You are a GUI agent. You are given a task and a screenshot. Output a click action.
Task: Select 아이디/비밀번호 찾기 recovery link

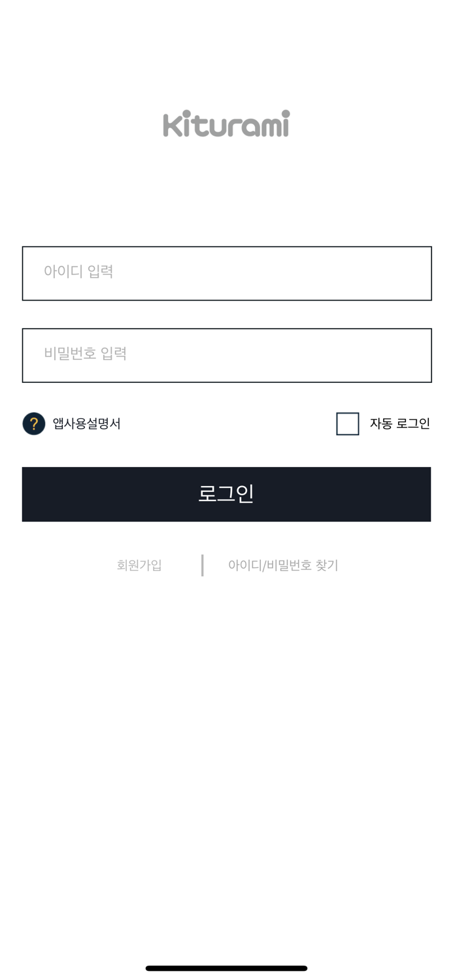tap(283, 564)
